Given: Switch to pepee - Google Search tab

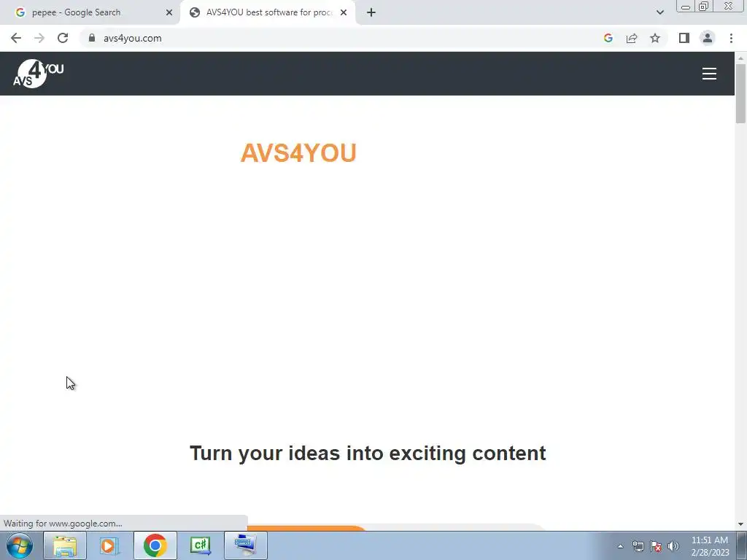Looking at the screenshot, I should 90,12.
